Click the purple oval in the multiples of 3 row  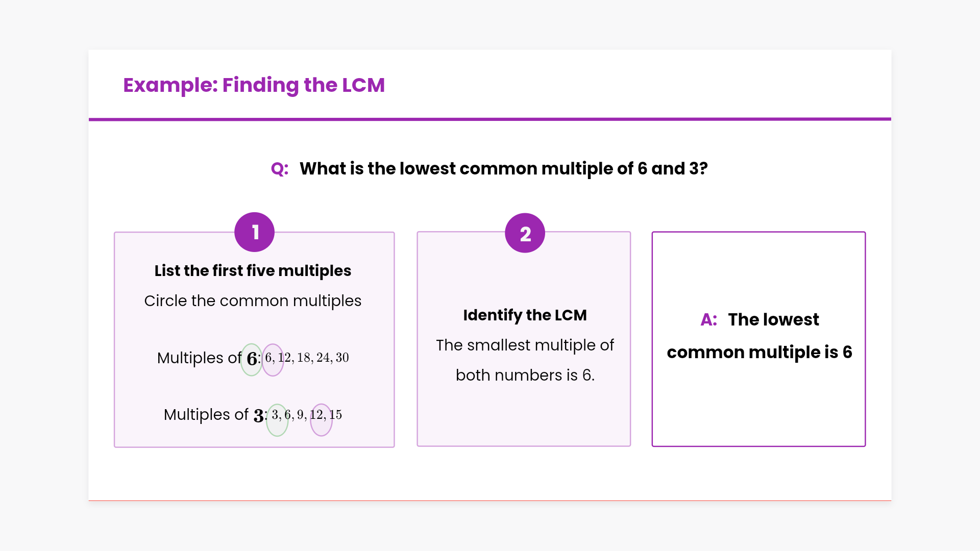tap(321, 420)
